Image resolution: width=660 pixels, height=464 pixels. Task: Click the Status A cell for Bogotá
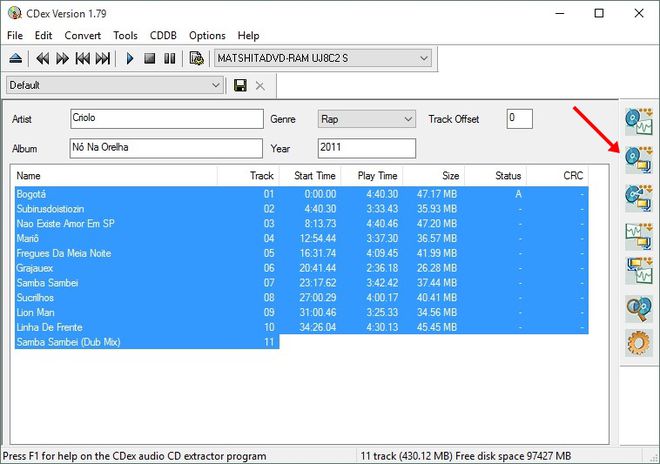518,194
